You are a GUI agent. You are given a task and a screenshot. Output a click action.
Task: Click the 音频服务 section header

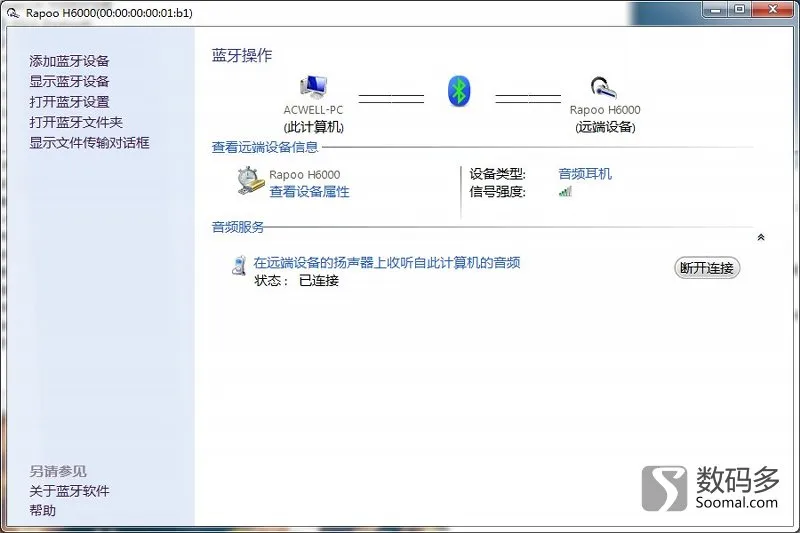[238, 227]
